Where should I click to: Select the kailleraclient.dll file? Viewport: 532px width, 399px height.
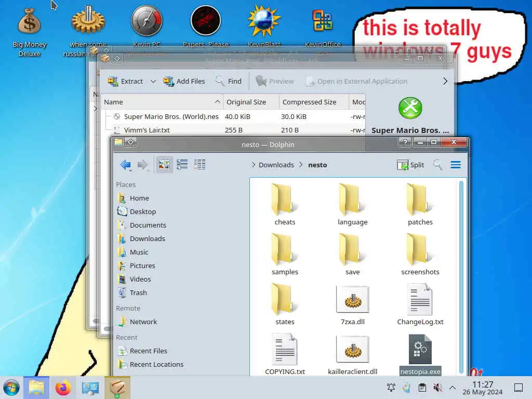353,354
